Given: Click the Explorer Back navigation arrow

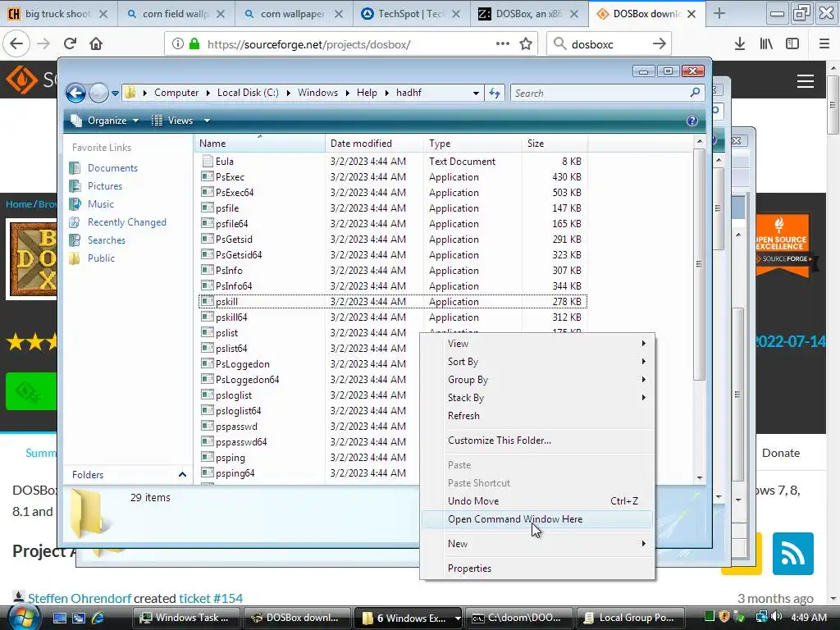Looking at the screenshot, I should (x=76, y=94).
